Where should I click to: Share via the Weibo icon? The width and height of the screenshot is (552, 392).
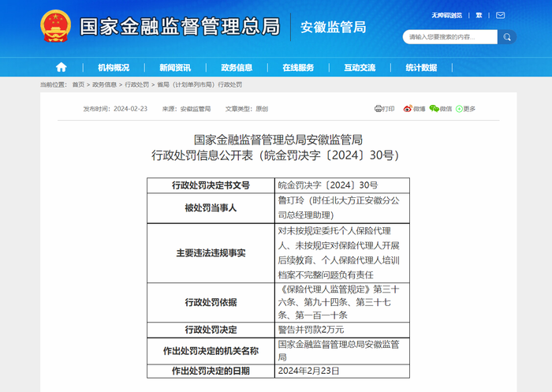408,109
